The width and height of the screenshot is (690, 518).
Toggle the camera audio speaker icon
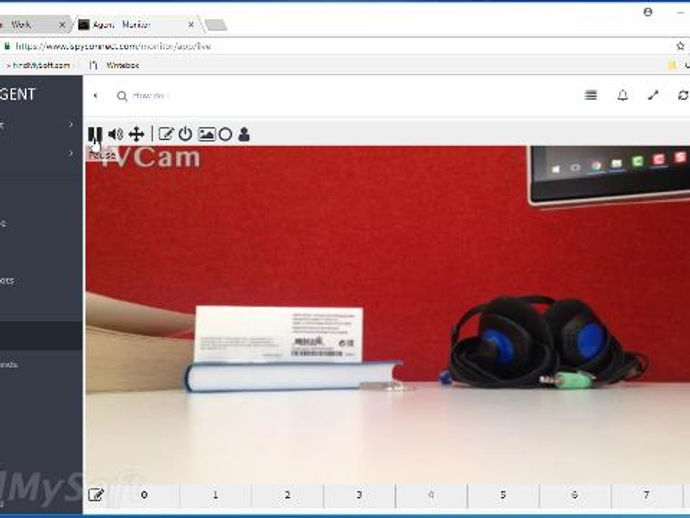[x=116, y=134]
